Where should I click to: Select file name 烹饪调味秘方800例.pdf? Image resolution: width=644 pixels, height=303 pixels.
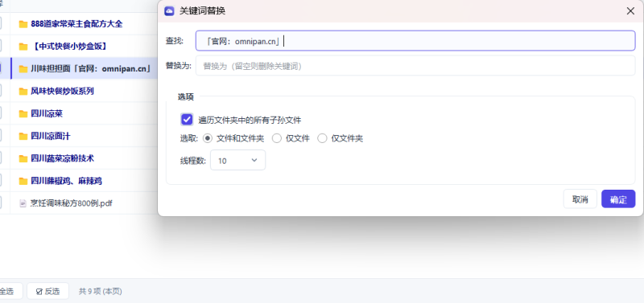72,203
